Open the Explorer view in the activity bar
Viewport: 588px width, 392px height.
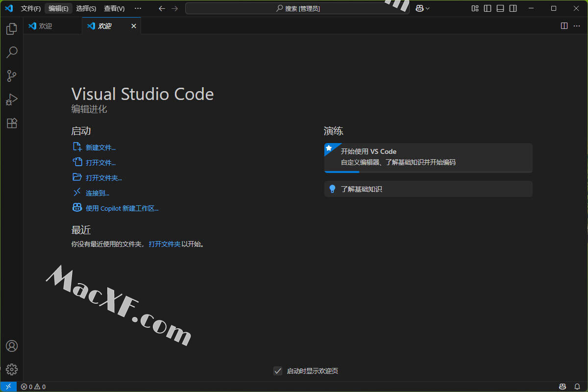(x=12, y=29)
